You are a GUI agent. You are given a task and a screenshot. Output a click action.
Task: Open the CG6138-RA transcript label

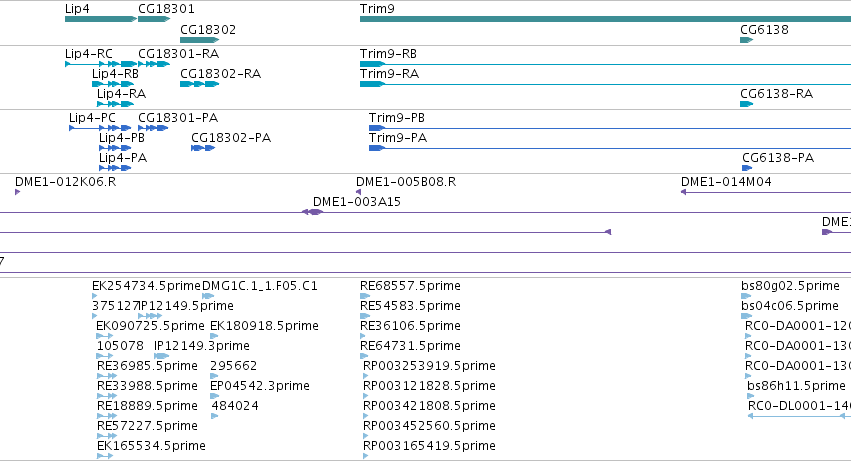tap(776, 94)
